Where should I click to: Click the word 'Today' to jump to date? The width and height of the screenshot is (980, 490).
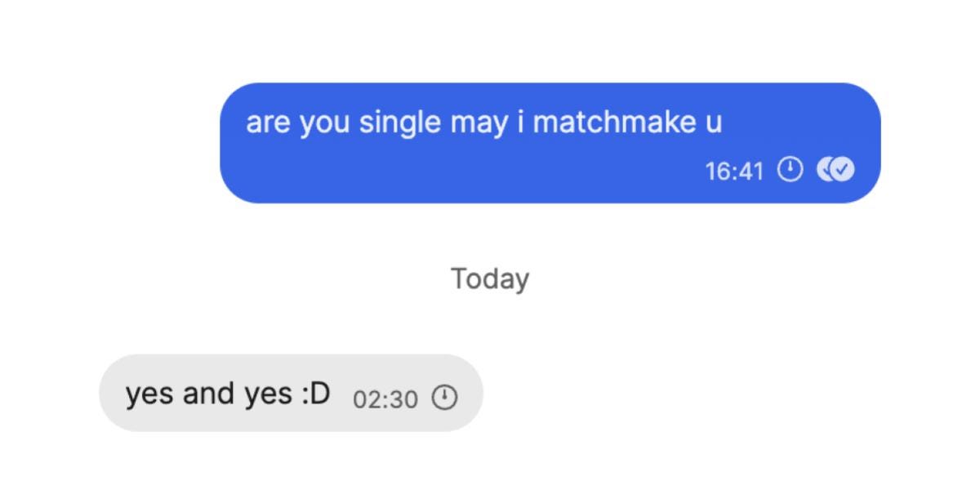[x=490, y=278]
